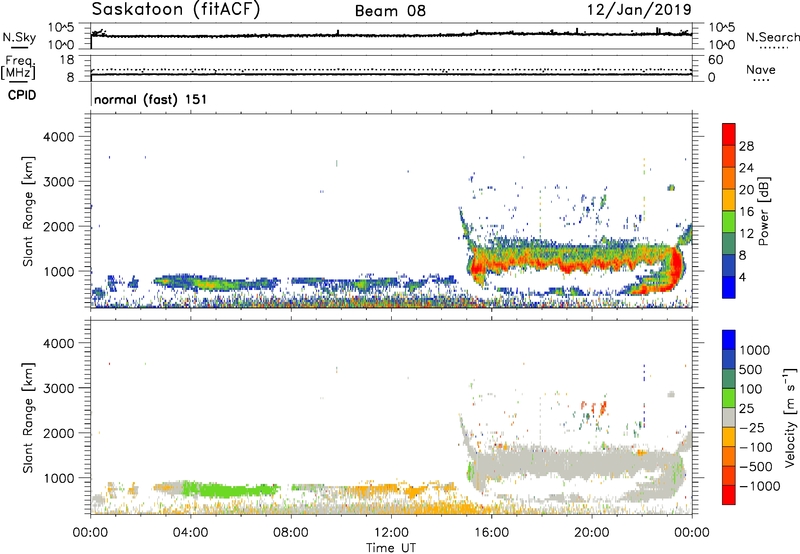The width and height of the screenshot is (800, 554).
Task: Pick the grey segment of velocity colorbar
Action: pyautogui.click(x=729, y=417)
